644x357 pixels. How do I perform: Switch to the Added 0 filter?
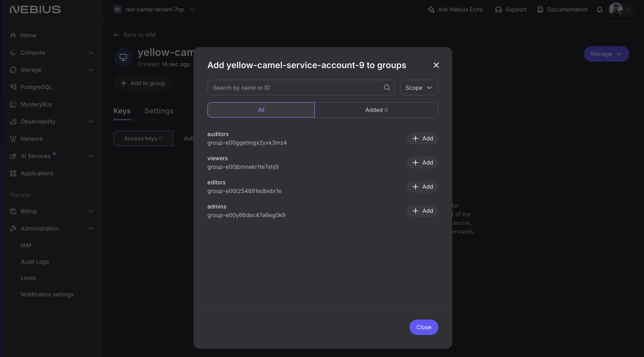[376, 110]
